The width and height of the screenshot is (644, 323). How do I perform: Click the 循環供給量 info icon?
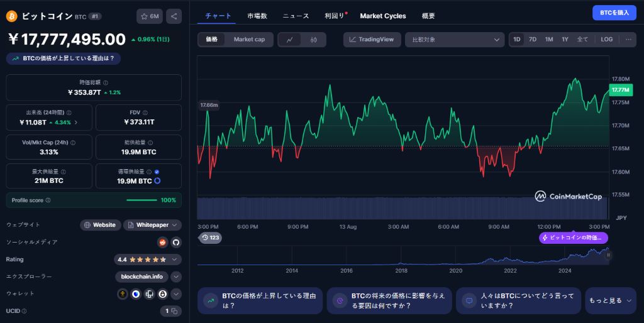(x=149, y=172)
